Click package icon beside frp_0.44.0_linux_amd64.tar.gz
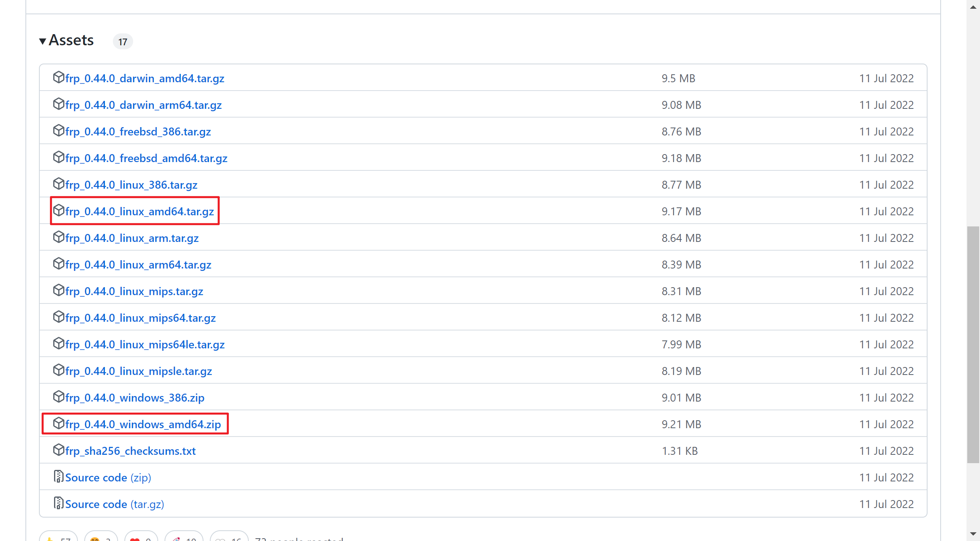Screen dimensions: 980x541 click(x=58, y=210)
